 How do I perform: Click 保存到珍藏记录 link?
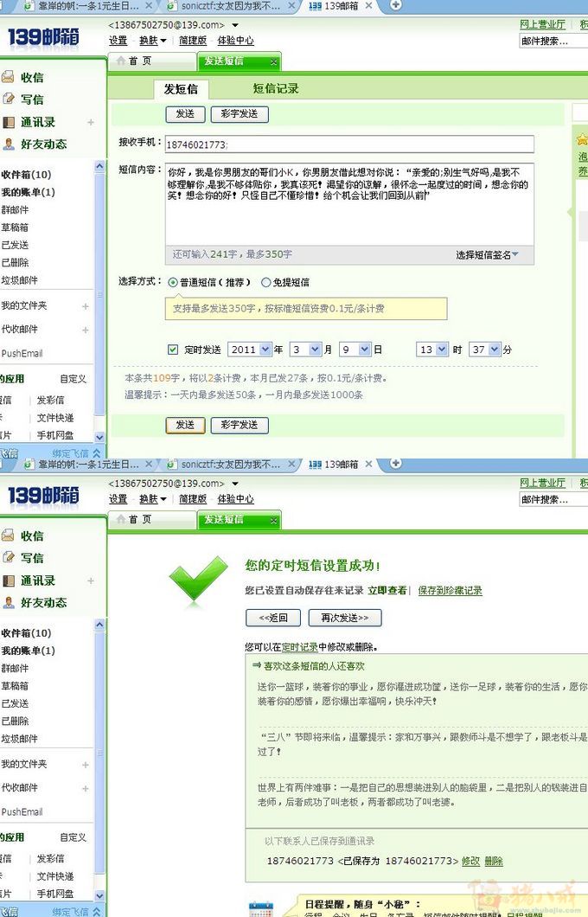(450, 591)
